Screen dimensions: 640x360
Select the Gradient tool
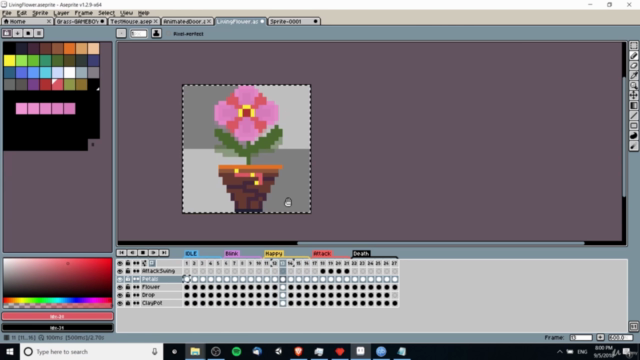(633, 106)
